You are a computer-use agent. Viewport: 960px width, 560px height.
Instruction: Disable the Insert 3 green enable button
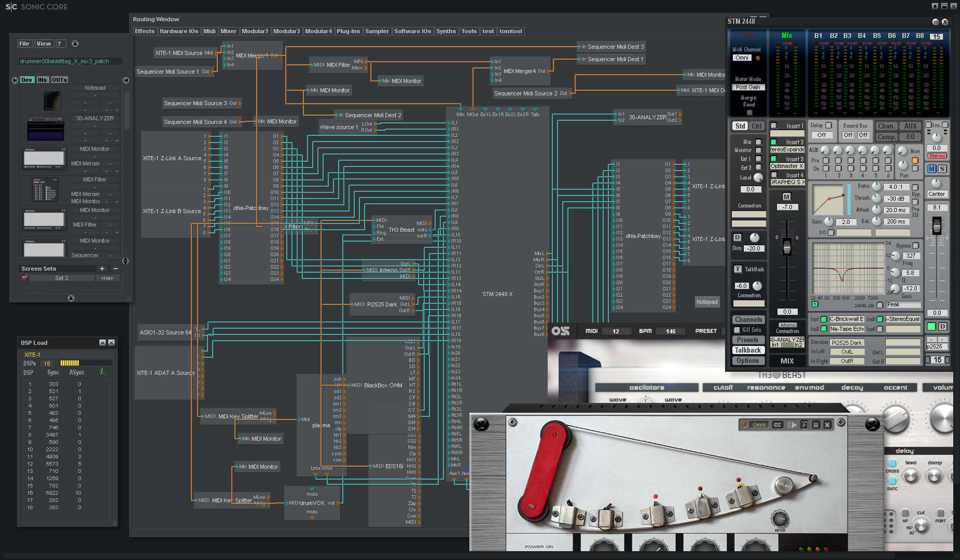[x=774, y=159]
